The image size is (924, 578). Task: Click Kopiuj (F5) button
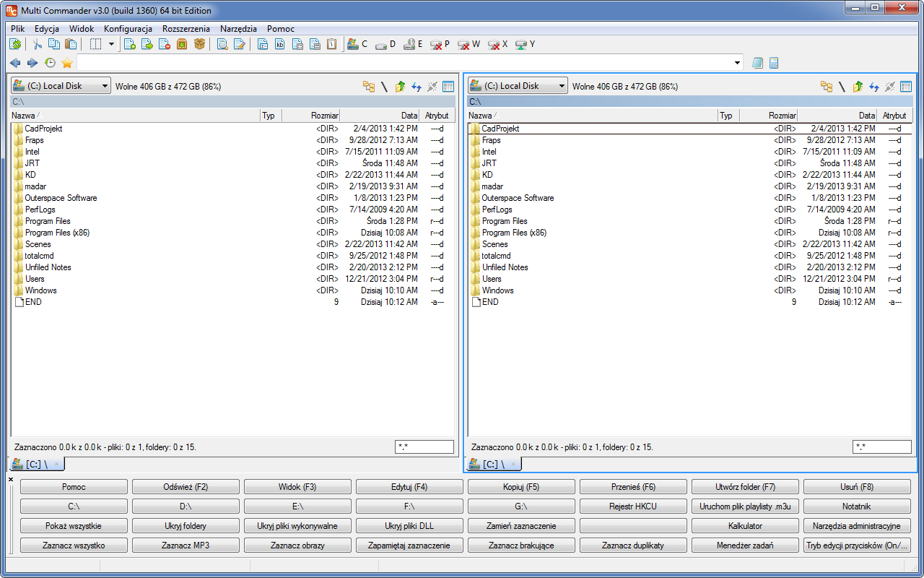(521, 487)
